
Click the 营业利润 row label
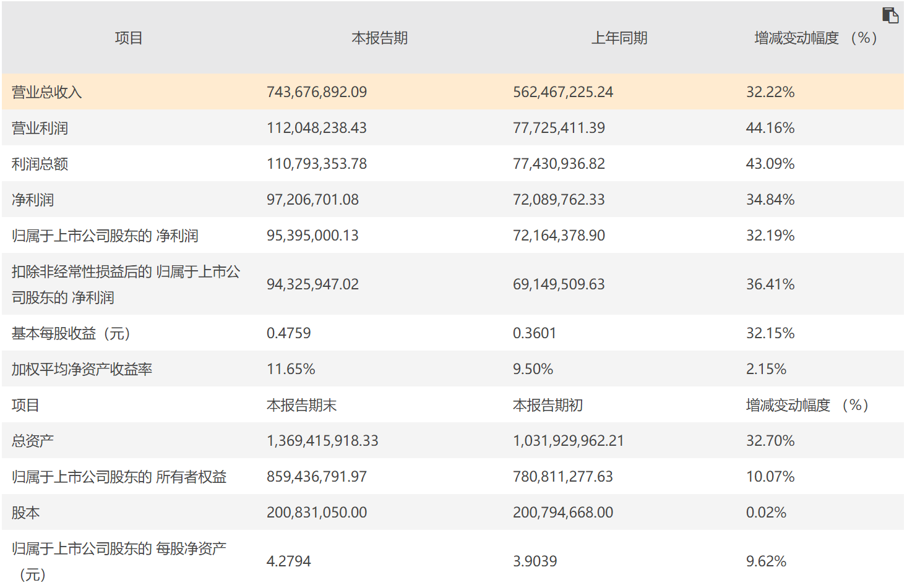click(x=40, y=128)
